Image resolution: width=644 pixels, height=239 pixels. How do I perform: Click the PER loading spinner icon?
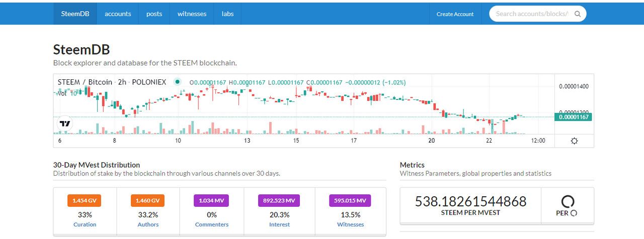[568, 201]
